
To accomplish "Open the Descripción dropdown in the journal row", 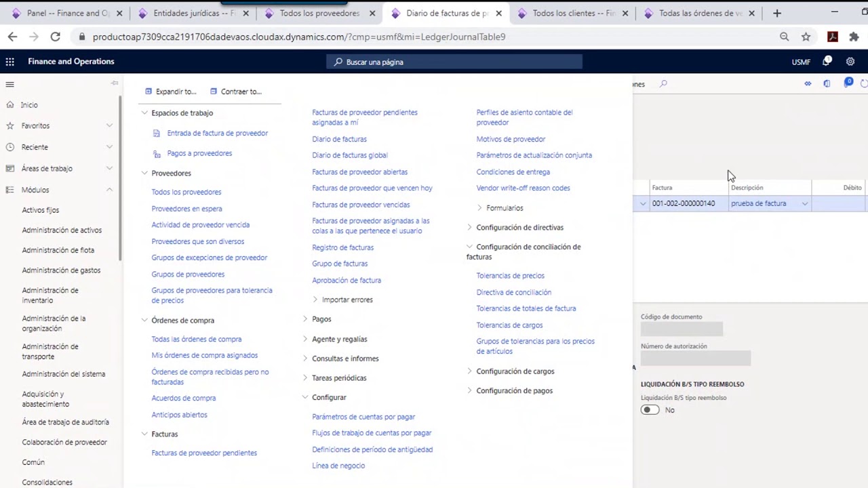I will click(x=805, y=204).
